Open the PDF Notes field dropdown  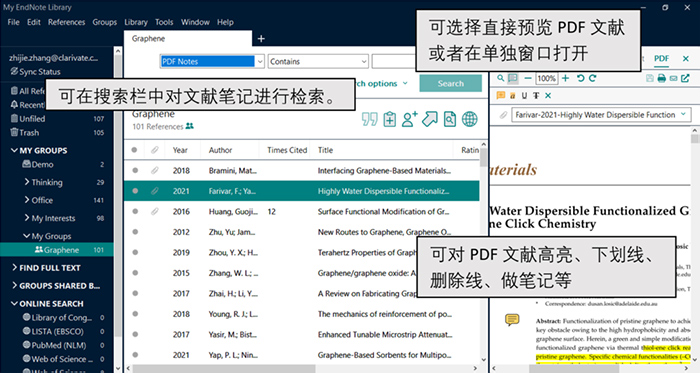pyautogui.click(x=260, y=62)
